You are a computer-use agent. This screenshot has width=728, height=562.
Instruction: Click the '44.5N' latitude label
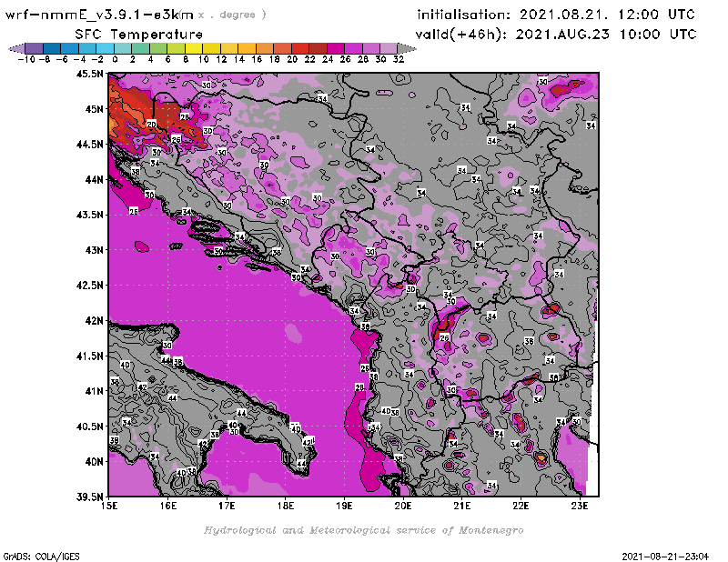89,145
